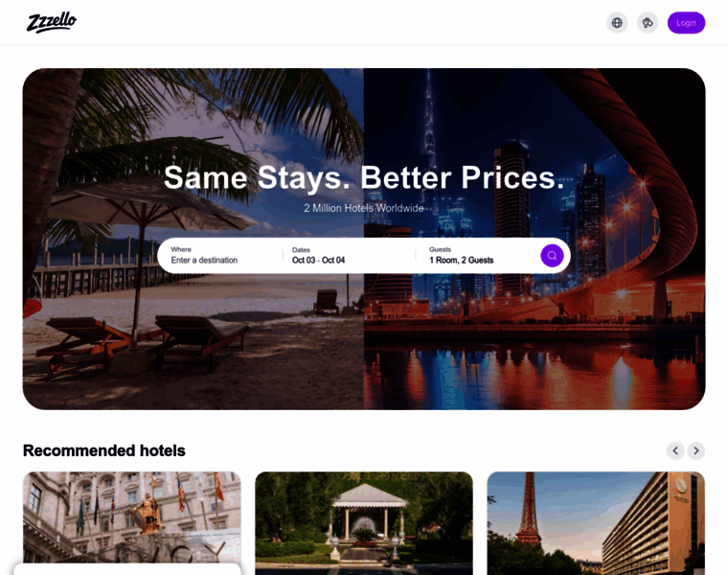Viewport: 728px width, 575px height.
Task: Click the Zzzello logo
Action: click(x=52, y=23)
